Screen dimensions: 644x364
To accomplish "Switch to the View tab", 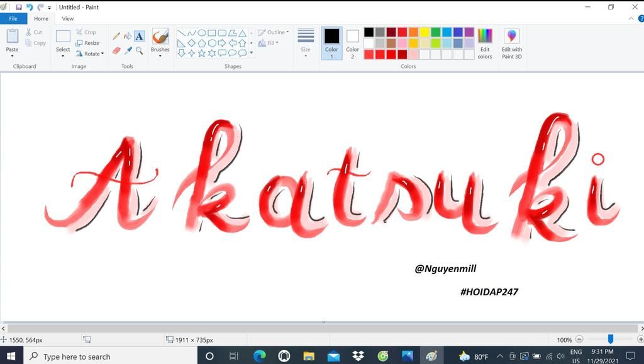I will tap(68, 18).
